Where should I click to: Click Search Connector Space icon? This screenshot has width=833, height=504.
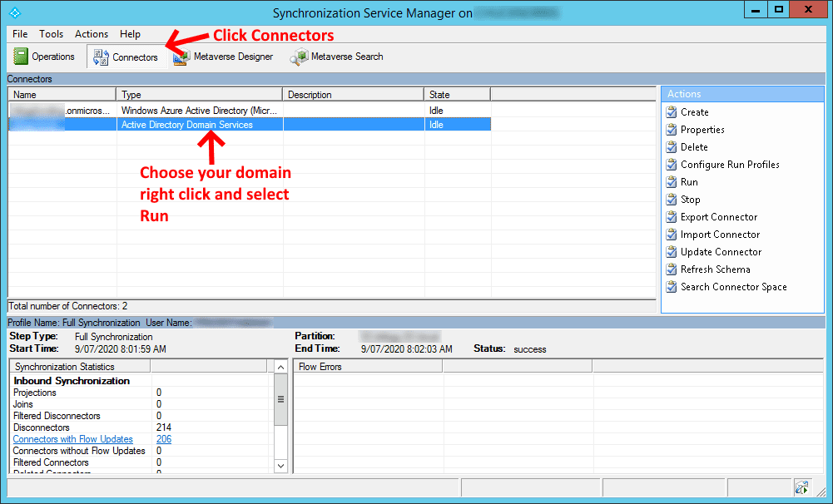tap(672, 287)
